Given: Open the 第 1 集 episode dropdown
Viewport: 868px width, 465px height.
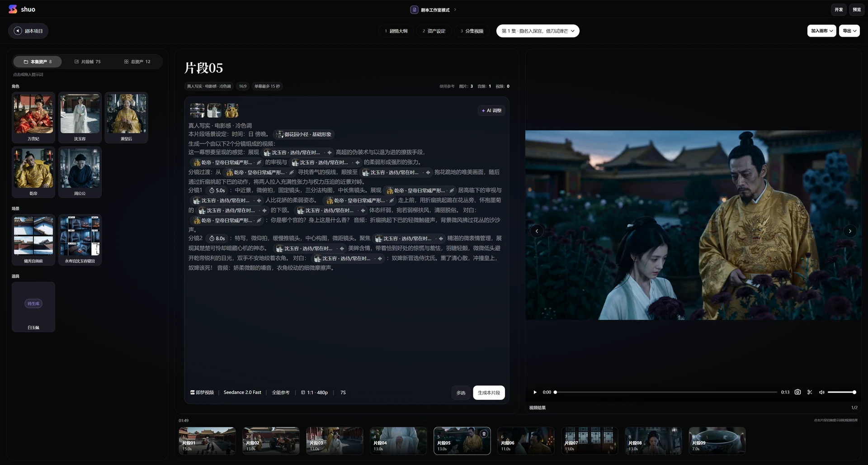Looking at the screenshot, I should click(x=538, y=31).
